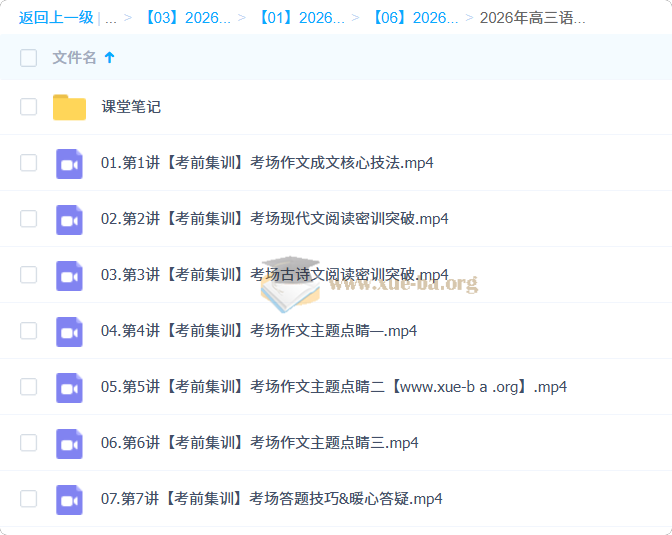Click the video icon for 04.第4讲 file
Viewport: 672px width, 535px height.
[69, 332]
